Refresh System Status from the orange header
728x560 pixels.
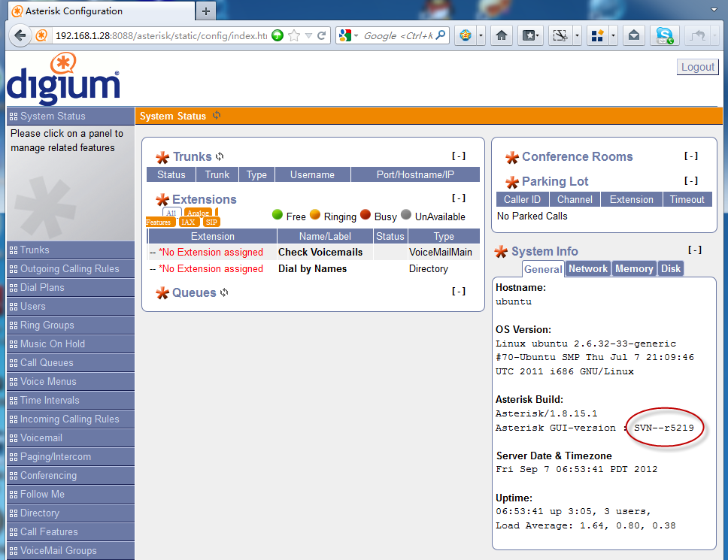[217, 116]
